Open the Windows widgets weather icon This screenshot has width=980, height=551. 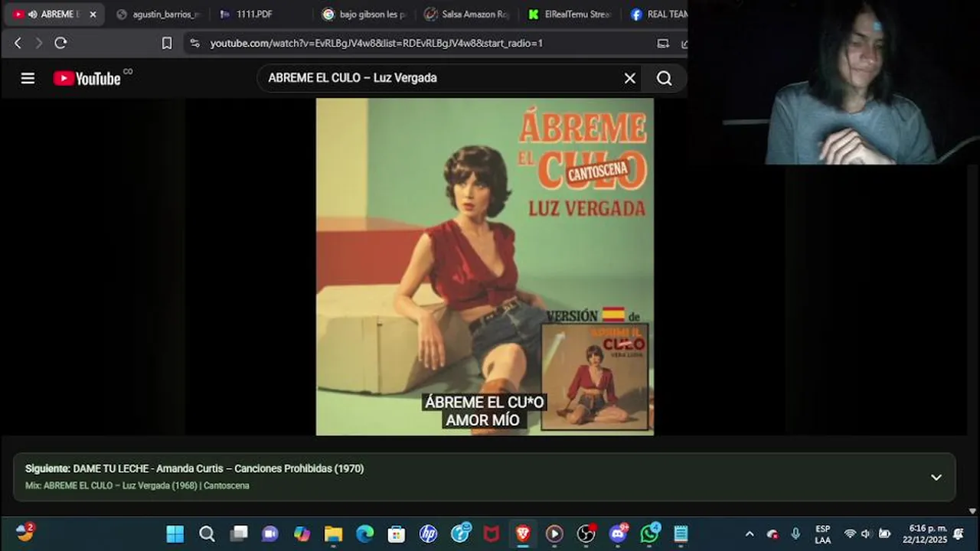[24, 533]
